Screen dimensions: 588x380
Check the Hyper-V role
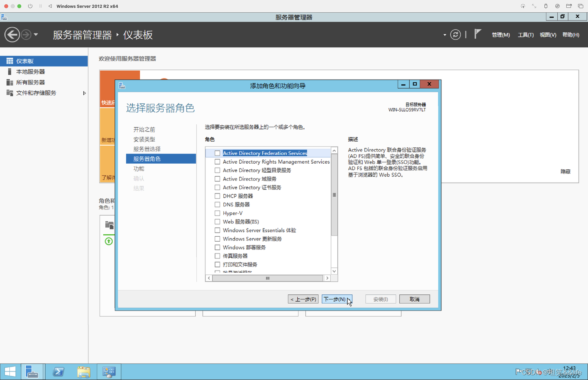coord(217,213)
